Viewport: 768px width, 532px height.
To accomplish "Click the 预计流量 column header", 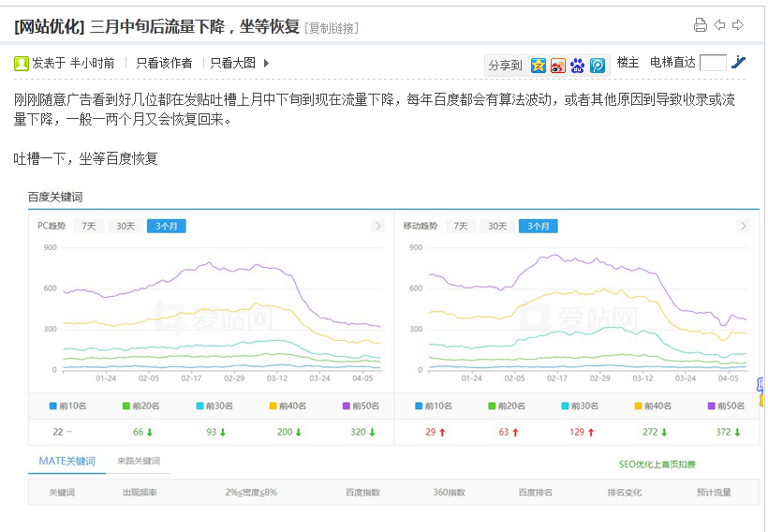I will tap(714, 493).
